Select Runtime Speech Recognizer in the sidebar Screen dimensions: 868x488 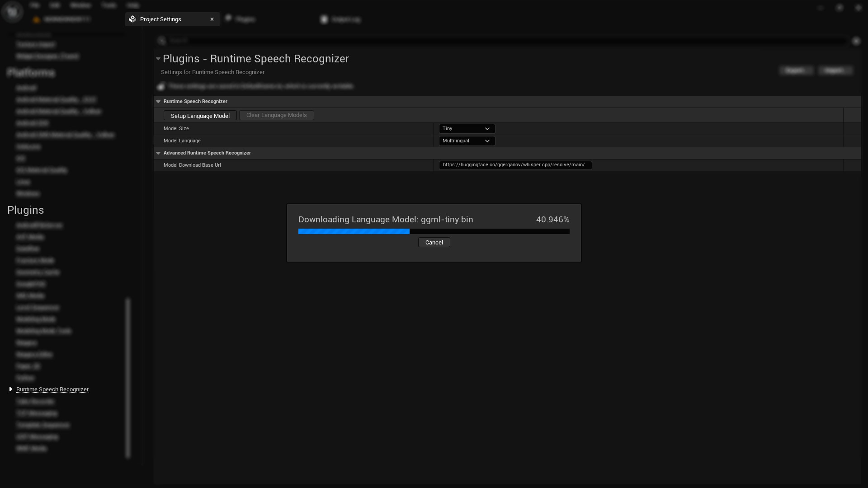52,389
